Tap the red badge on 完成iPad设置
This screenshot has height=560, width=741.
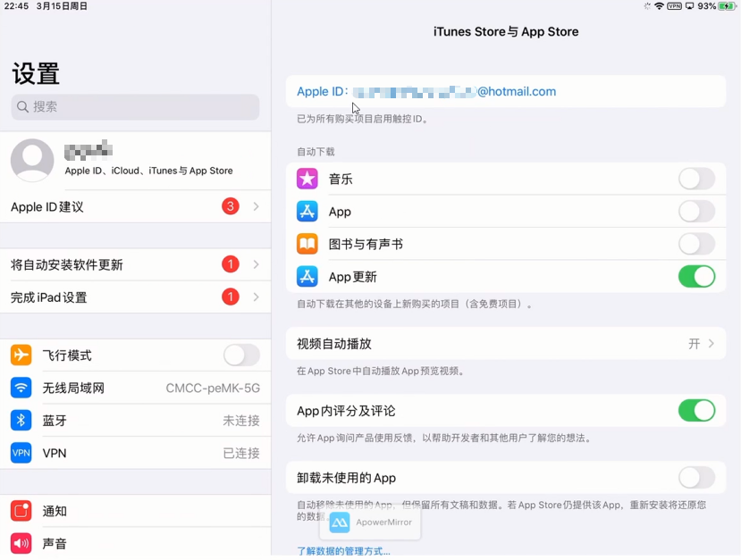(x=231, y=297)
